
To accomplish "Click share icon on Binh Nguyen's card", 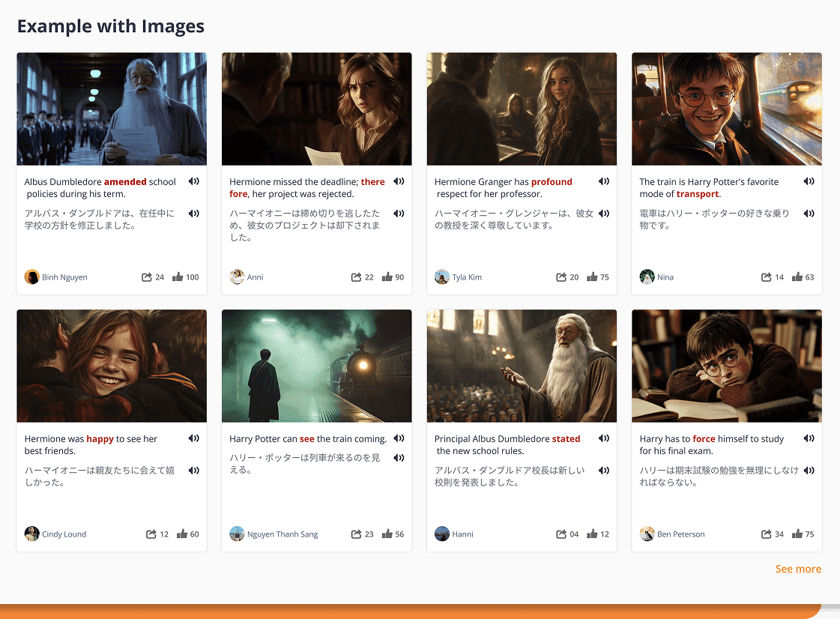I will (x=147, y=277).
